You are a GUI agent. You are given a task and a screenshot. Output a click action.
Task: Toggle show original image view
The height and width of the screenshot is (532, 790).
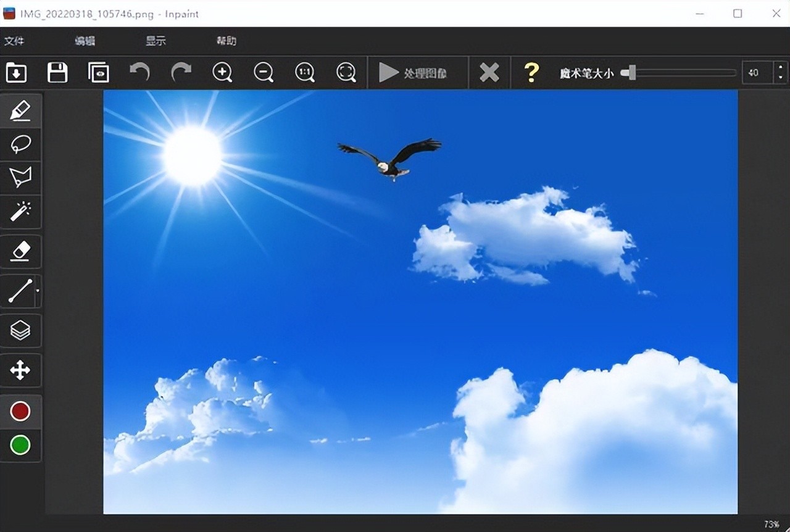click(x=98, y=73)
